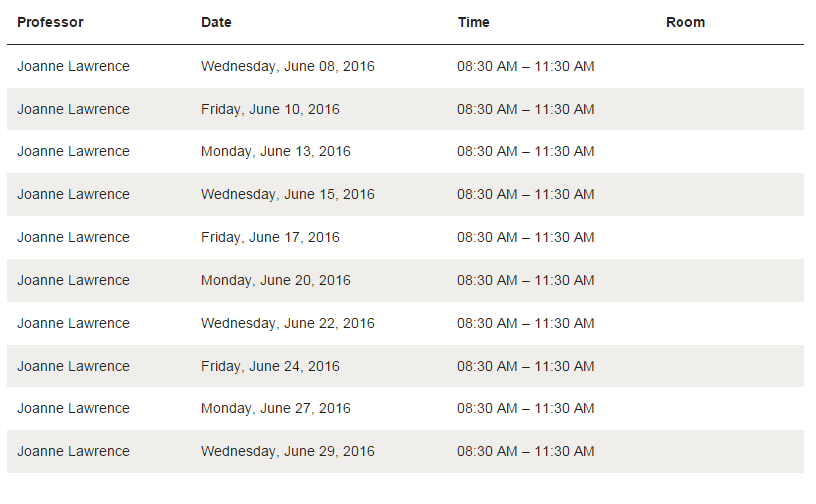Image resolution: width=816 pixels, height=504 pixels.
Task: Click the time cell for June 10 row
Action: (x=526, y=109)
